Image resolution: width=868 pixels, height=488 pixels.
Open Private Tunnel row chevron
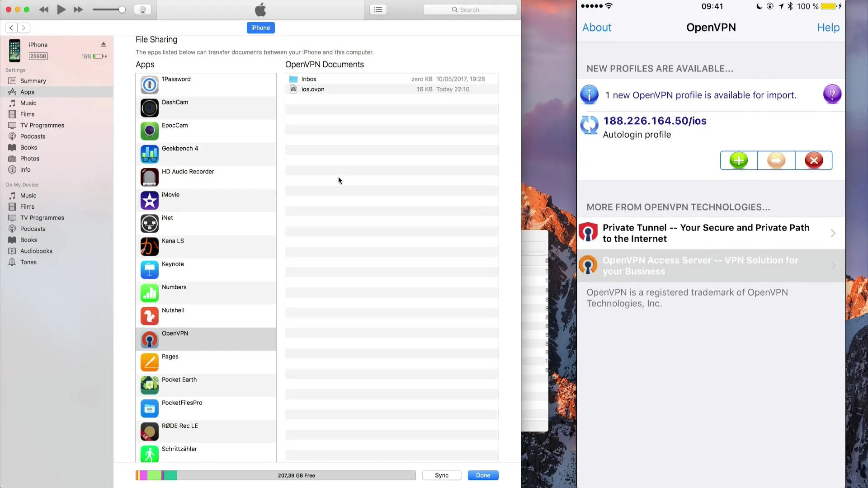833,233
